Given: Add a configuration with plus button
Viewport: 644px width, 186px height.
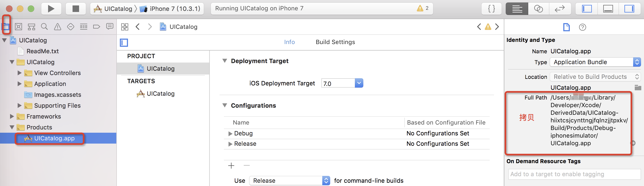Looking at the screenshot, I should click(x=231, y=166).
